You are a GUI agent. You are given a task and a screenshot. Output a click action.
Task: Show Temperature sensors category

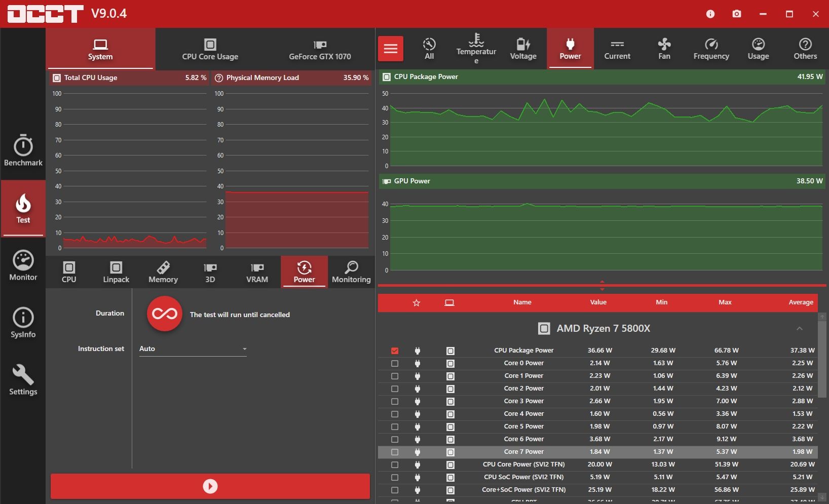coord(476,49)
